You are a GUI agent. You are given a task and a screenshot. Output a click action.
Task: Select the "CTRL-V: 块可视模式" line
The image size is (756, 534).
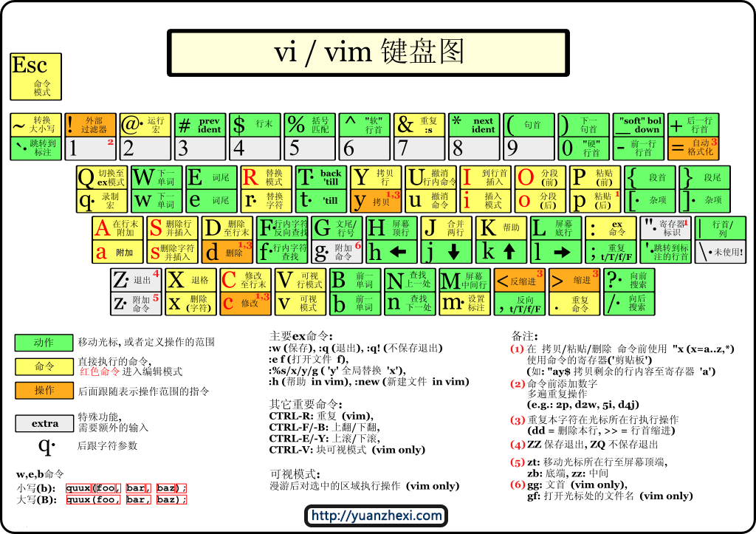(347, 450)
